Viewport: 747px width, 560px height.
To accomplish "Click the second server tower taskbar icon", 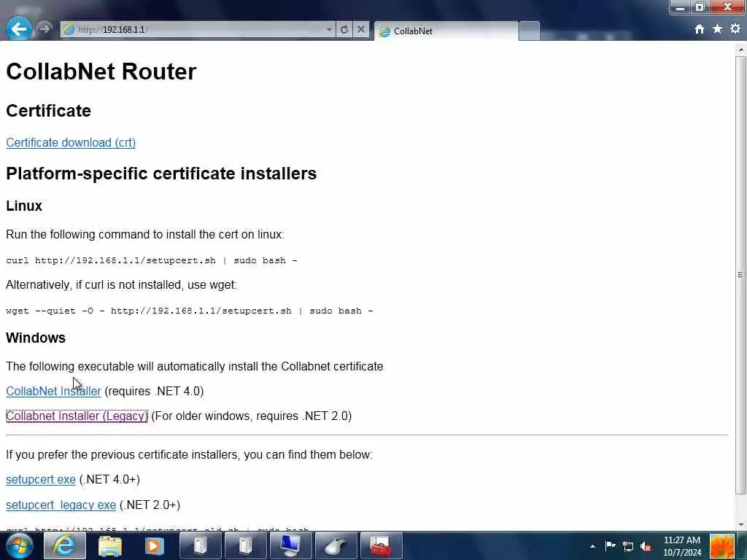I will (x=245, y=545).
